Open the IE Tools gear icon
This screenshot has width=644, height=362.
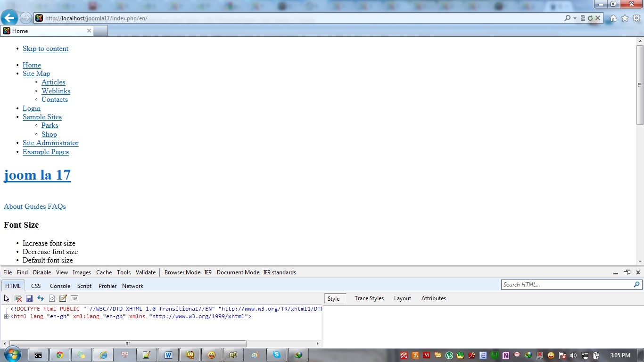pyautogui.click(x=636, y=18)
